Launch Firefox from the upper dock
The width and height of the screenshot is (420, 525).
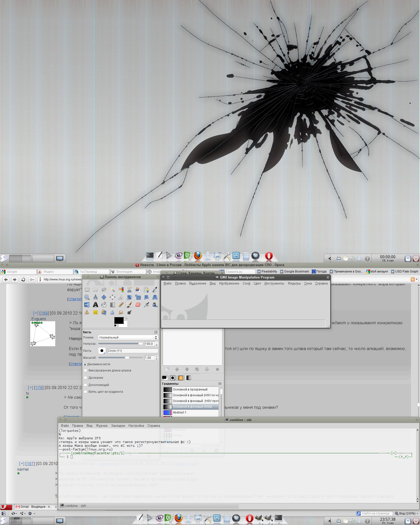198,255
